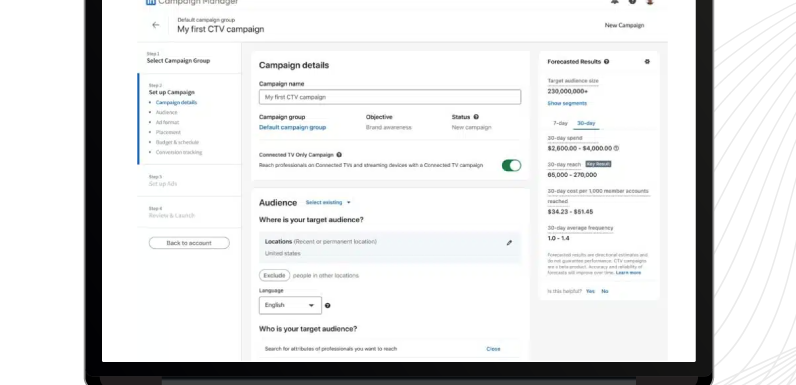This screenshot has height=385, width=796.
Task: Click the Campaign name input field
Action: 390,97
